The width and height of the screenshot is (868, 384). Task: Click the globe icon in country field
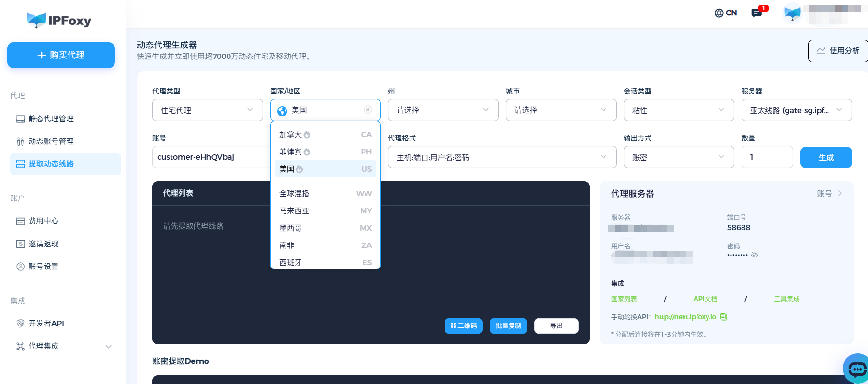click(x=282, y=111)
